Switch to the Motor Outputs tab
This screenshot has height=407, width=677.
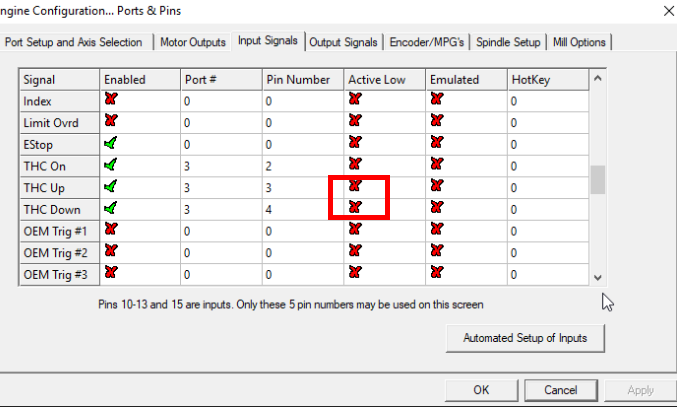pyautogui.click(x=194, y=42)
